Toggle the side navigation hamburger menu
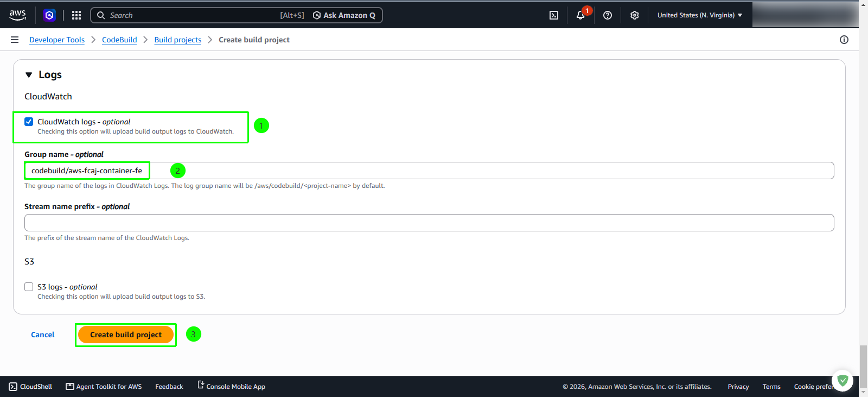 (x=15, y=40)
